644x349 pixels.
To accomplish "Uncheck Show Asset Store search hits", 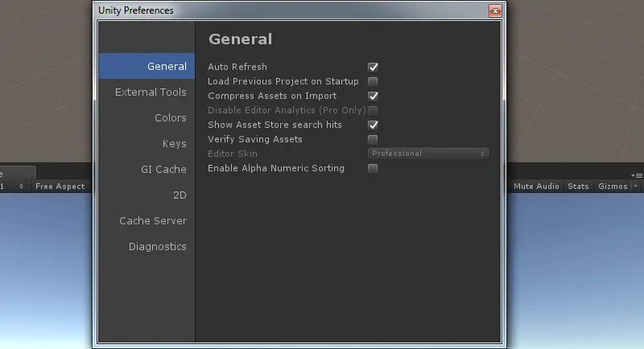I will [x=373, y=125].
